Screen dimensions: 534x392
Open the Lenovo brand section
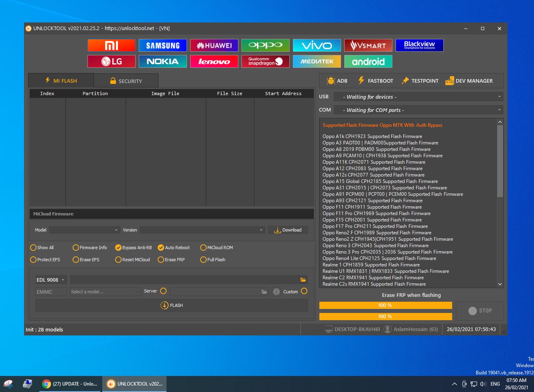click(x=214, y=61)
